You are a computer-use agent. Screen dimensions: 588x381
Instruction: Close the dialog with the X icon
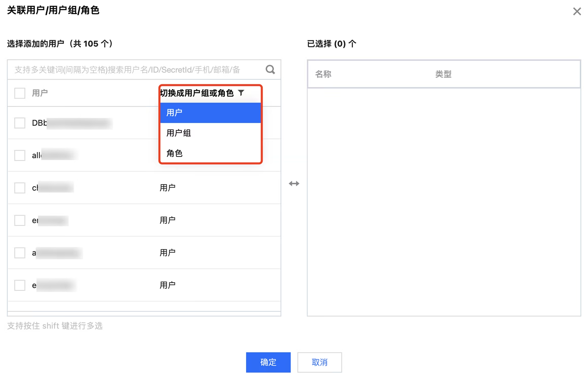(577, 11)
